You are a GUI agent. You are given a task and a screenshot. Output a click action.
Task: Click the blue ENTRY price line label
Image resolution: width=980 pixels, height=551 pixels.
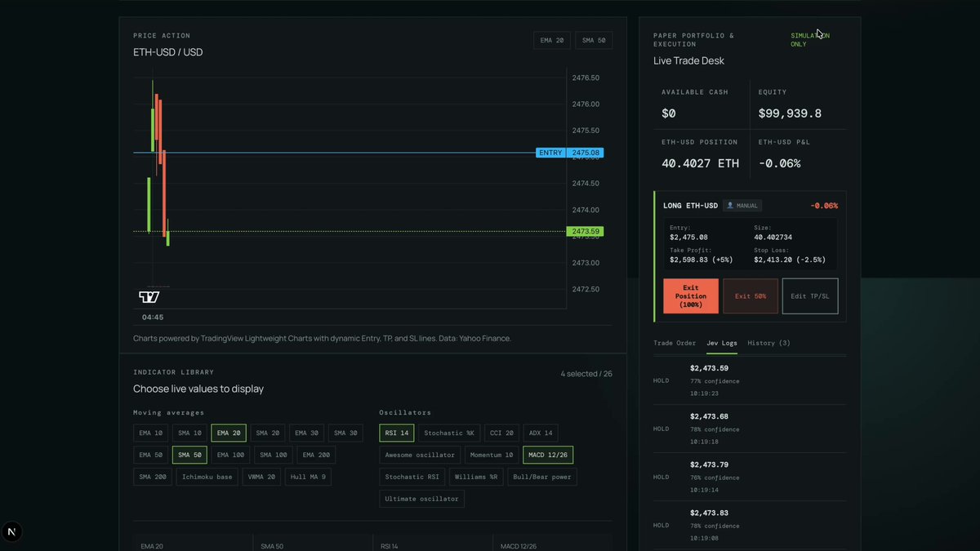(550, 153)
